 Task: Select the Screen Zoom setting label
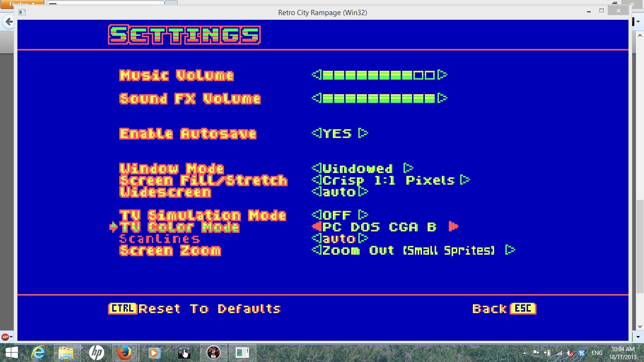coord(170,250)
